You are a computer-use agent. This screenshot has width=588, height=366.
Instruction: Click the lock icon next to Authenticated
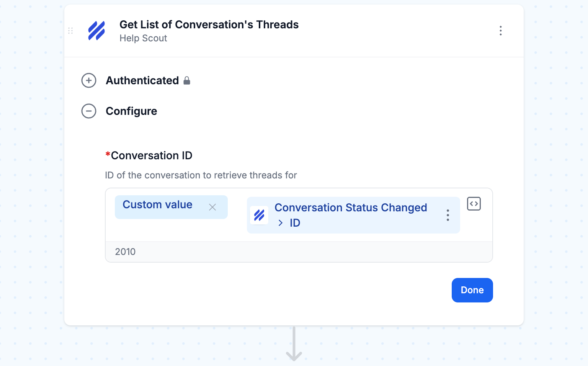pyautogui.click(x=187, y=80)
